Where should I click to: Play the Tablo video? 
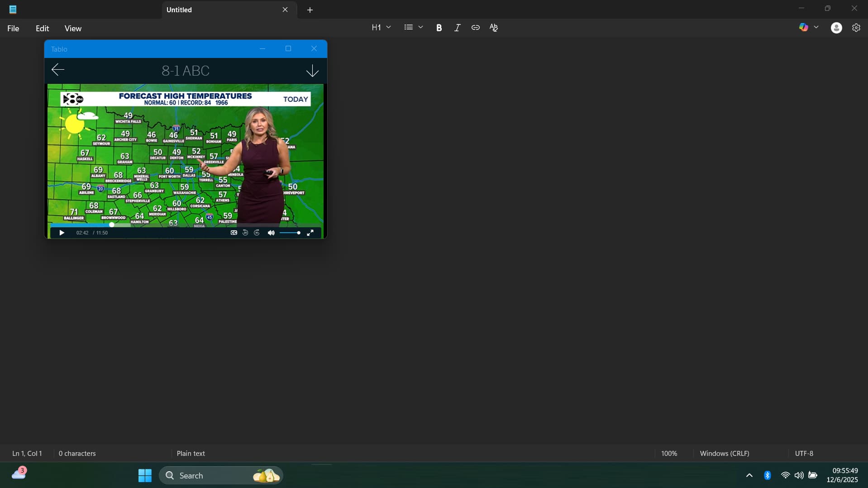(62, 233)
